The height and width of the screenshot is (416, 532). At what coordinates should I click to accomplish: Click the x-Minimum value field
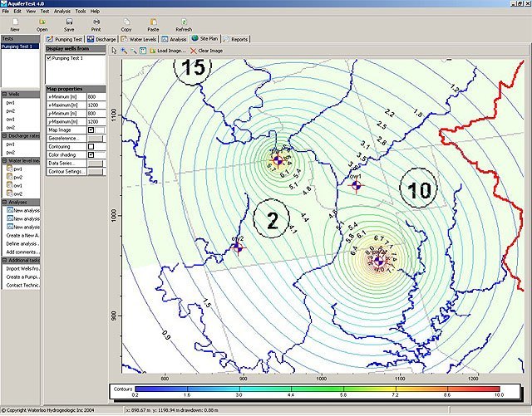tap(96, 96)
